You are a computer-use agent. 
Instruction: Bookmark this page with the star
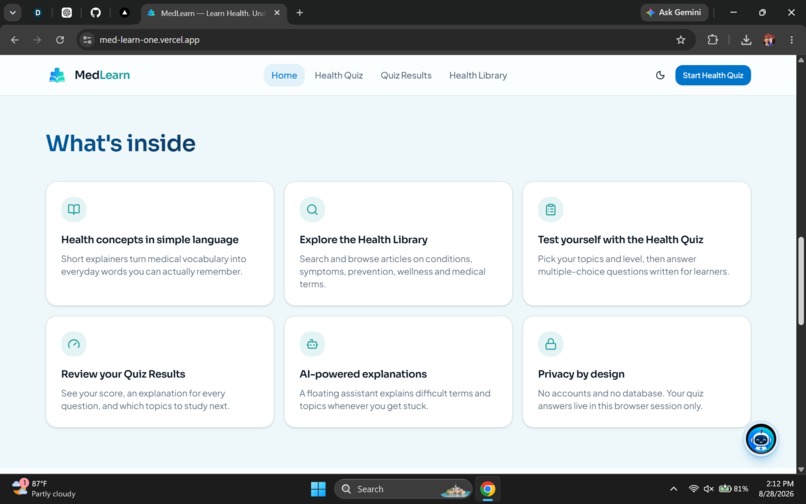coord(681,40)
